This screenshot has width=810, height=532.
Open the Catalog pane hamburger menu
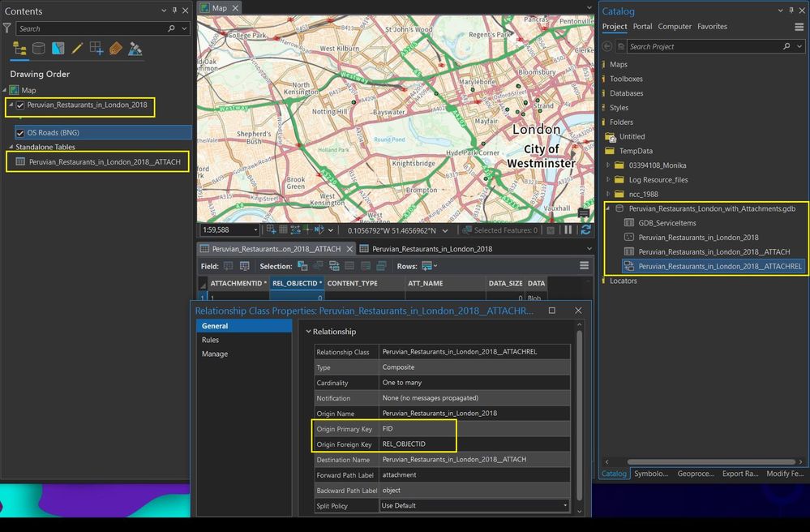click(799, 27)
